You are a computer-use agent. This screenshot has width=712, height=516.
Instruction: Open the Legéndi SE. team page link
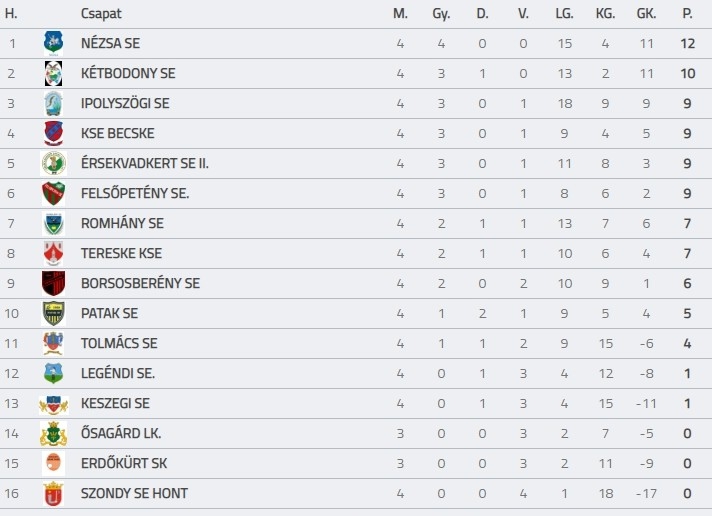pos(118,373)
